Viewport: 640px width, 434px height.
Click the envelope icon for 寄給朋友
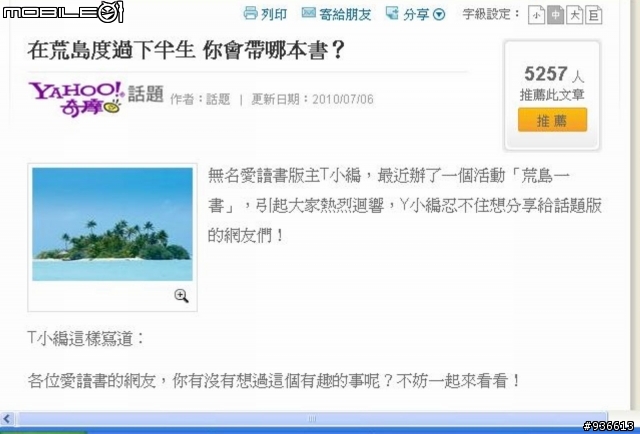tap(309, 13)
